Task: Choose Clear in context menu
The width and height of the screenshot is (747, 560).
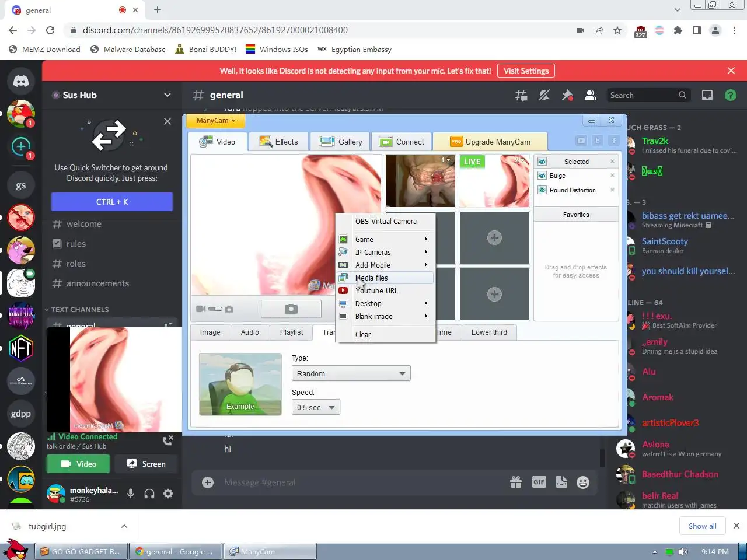Action: 385,334
